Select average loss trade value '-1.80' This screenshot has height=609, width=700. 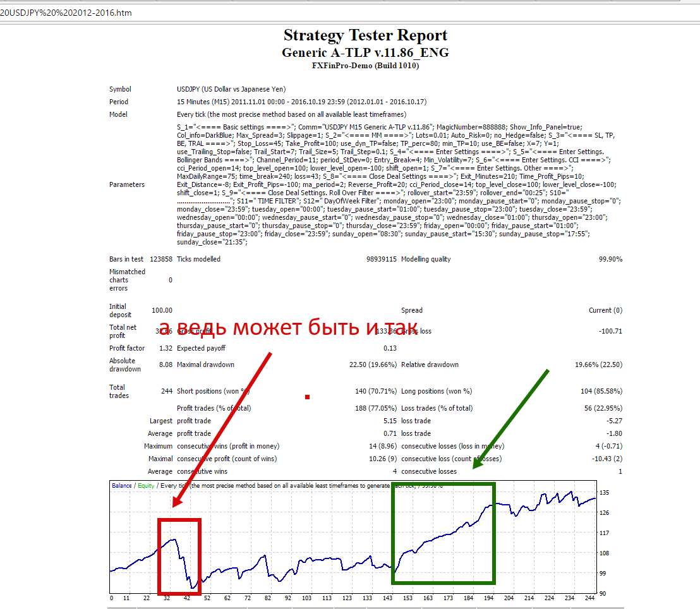pyautogui.click(x=614, y=433)
